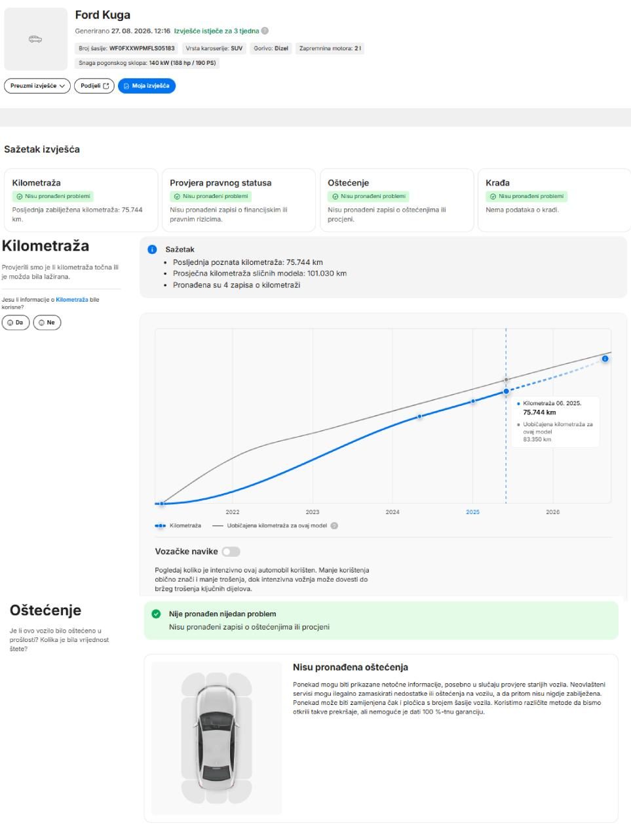Click help icon beside typical mileage legend
Viewport: 631px width, 840px height.
pos(334,526)
